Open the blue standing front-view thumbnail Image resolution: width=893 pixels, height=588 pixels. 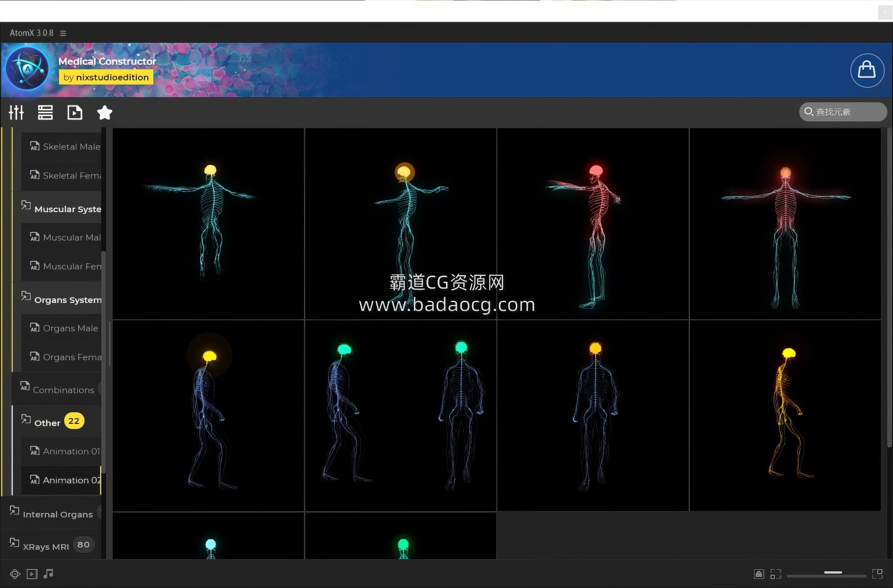click(593, 416)
